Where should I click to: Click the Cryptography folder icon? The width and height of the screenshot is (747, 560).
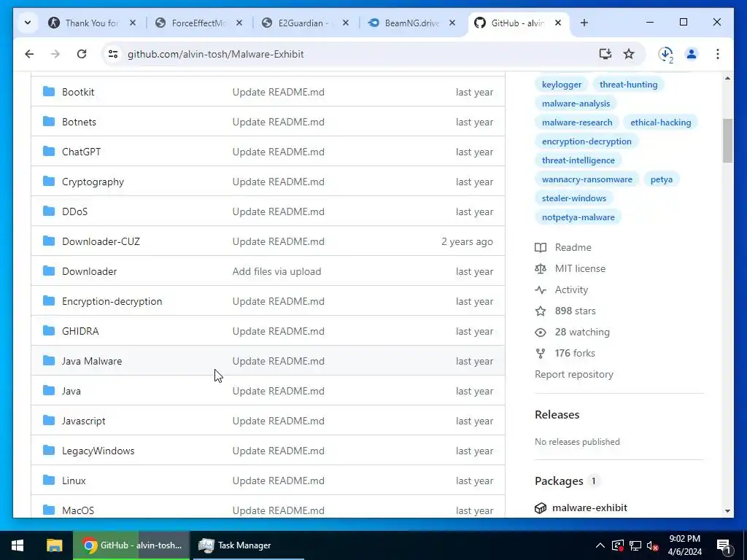(x=49, y=182)
